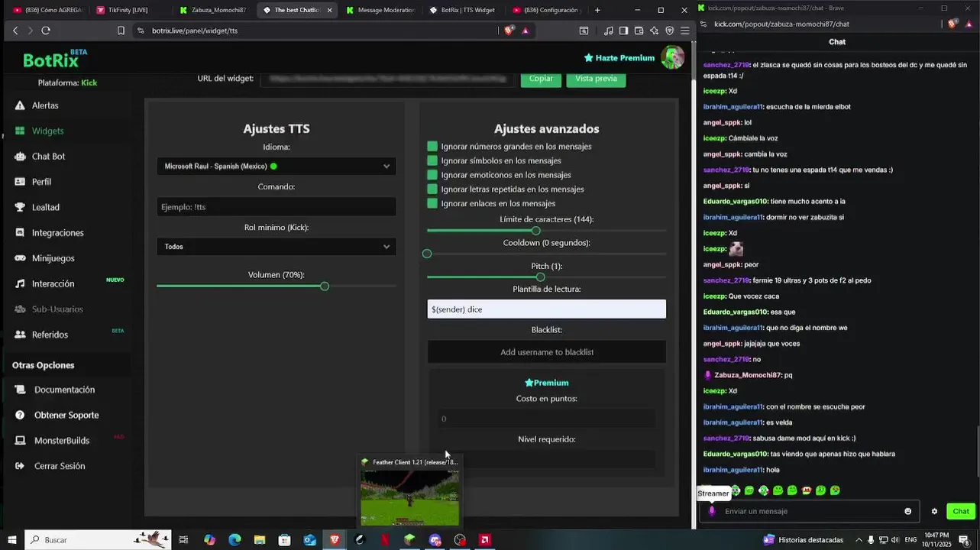Toggle Ignorar emoticonos en los mensajes
The width and height of the screenshot is (980, 550).
pos(432,175)
